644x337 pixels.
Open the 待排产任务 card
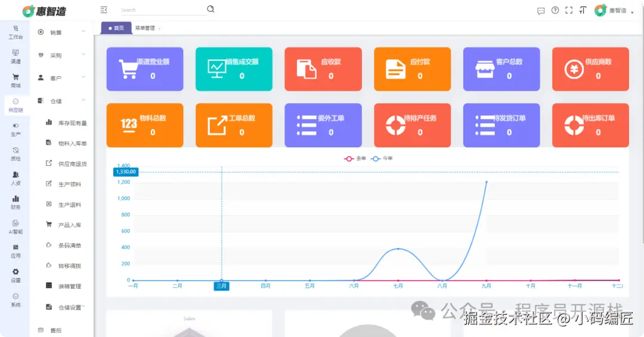coord(413,125)
